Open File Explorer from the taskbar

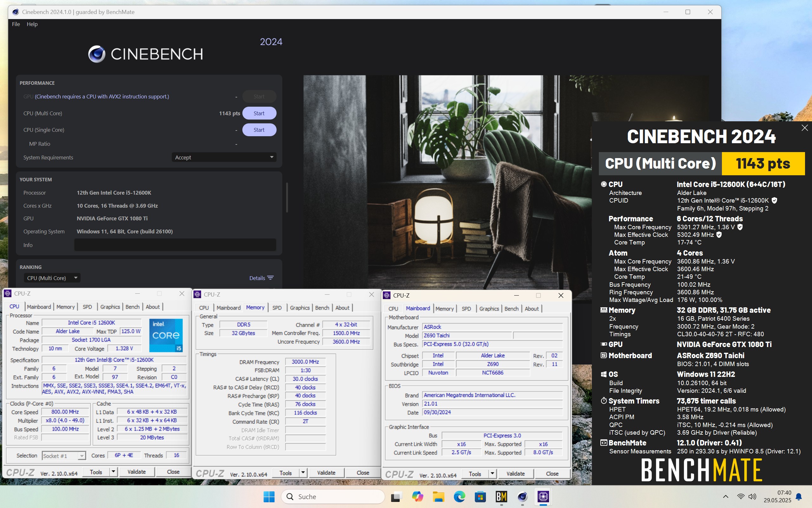coord(438,496)
